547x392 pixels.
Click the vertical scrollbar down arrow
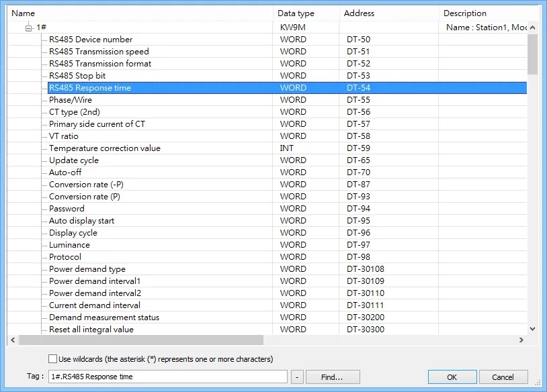tap(532, 329)
